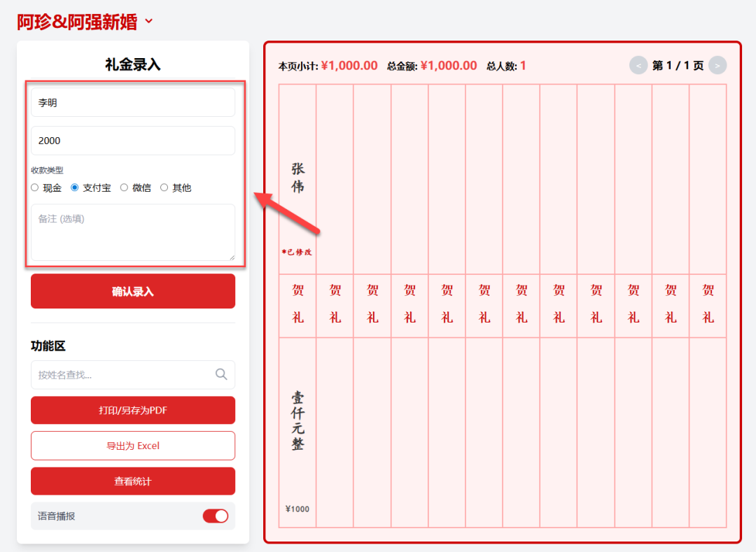This screenshot has height=552, width=756.
Task: Click the name field containing 李明
Action: pos(132,102)
